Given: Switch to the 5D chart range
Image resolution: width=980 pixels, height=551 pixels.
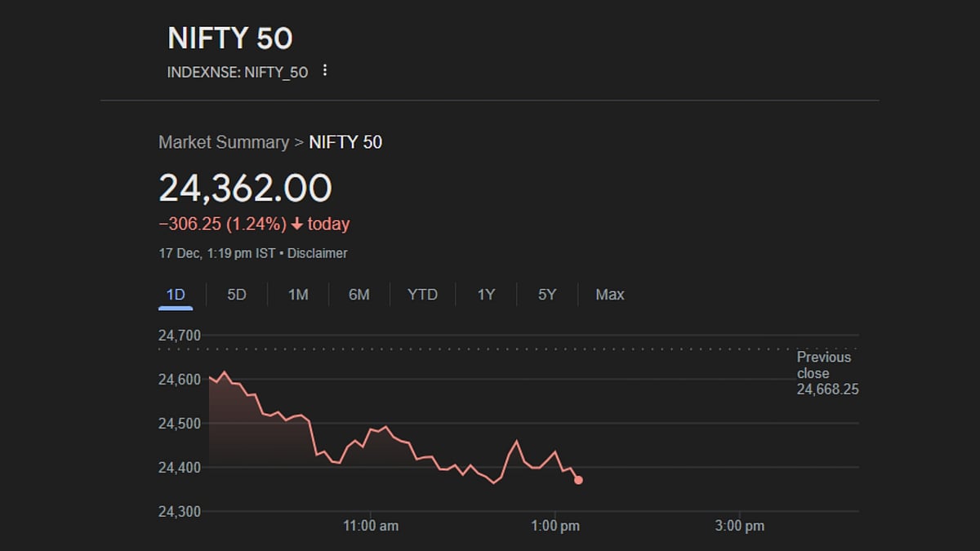Looking at the screenshot, I should (x=237, y=295).
